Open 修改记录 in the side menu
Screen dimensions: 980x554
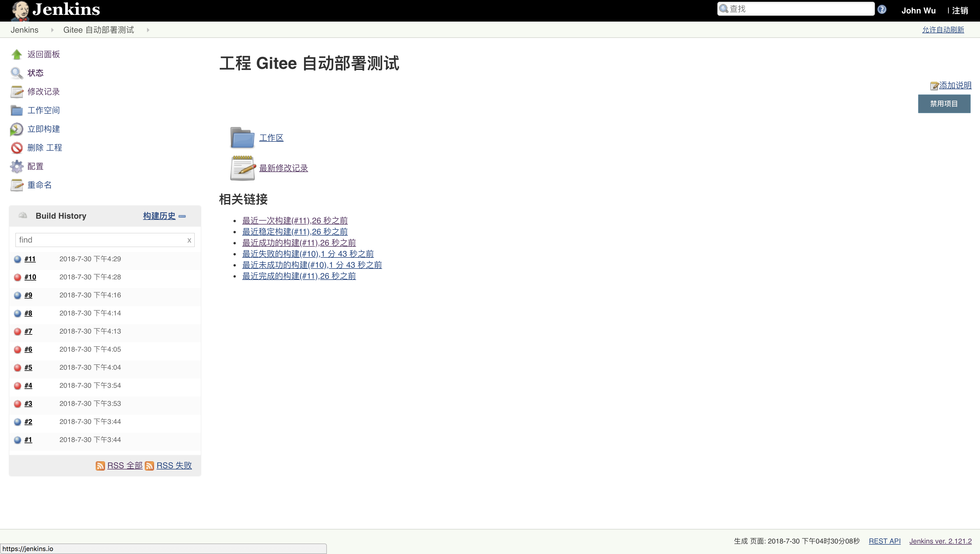tap(43, 92)
